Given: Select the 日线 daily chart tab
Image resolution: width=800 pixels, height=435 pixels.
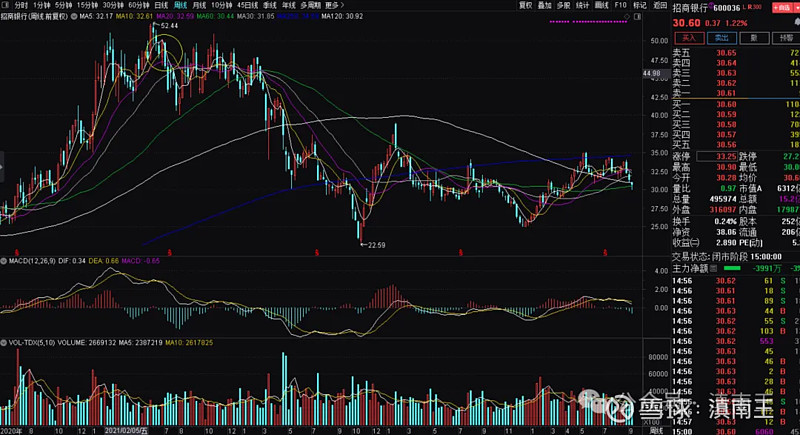Looking at the screenshot, I should point(161,5).
